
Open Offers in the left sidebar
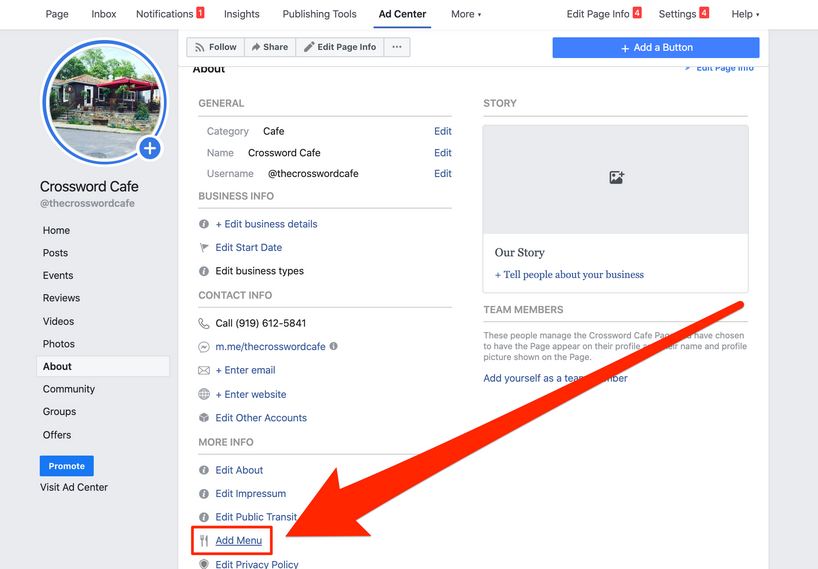point(57,435)
